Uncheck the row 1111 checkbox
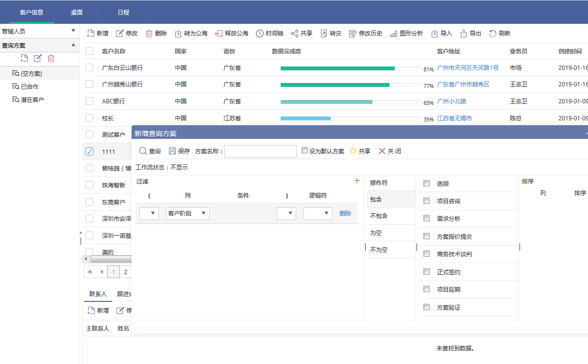 (x=89, y=151)
